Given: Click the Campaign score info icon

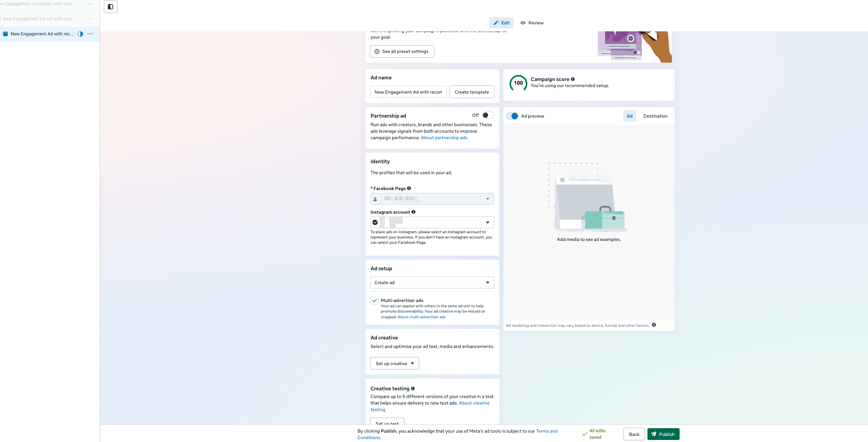Looking at the screenshot, I should coord(573,79).
